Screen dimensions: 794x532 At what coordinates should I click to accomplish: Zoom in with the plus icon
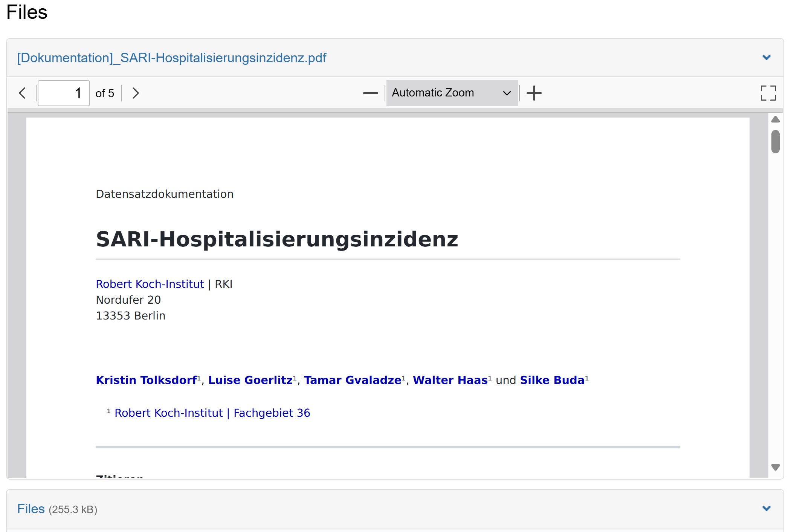point(534,93)
